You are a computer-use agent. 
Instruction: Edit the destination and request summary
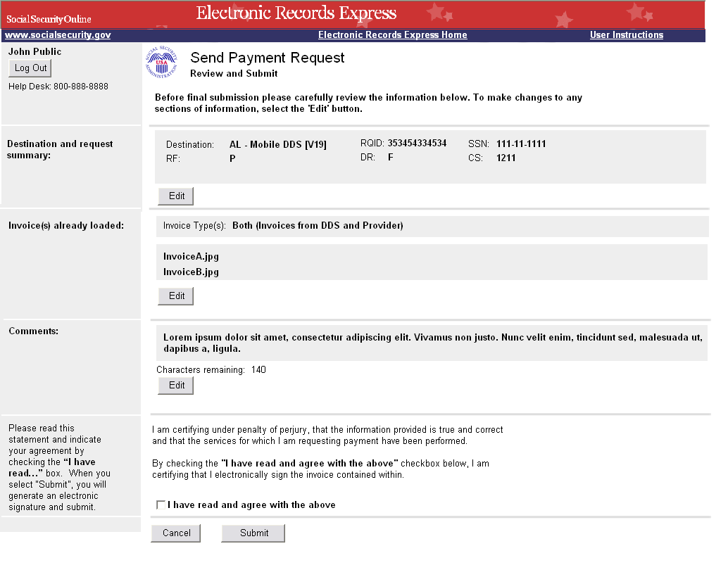coord(176,196)
